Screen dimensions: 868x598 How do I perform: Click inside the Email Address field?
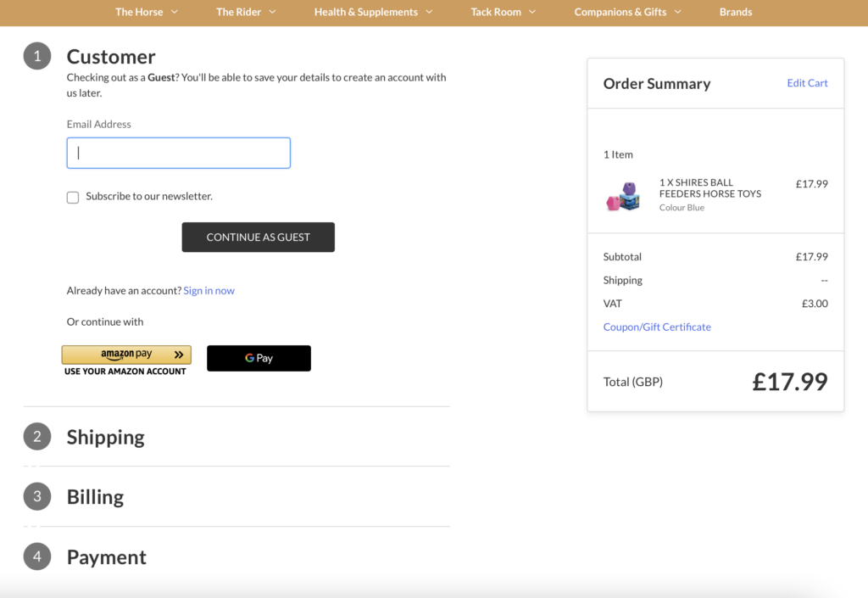click(x=178, y=153)
